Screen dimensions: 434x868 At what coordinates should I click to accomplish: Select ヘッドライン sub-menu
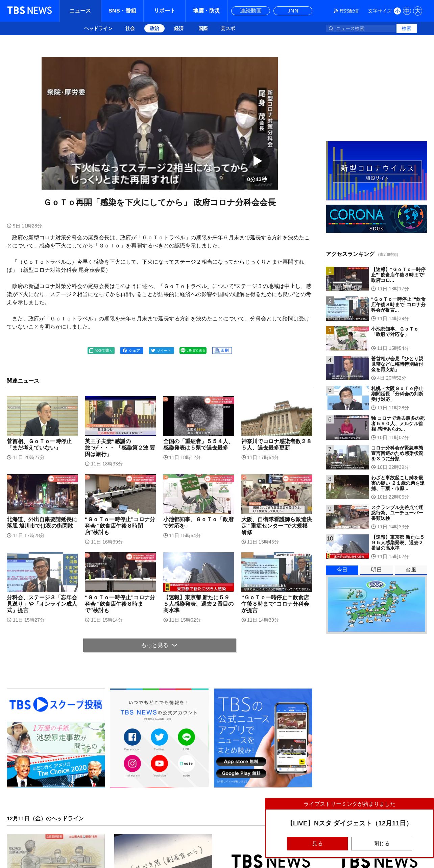(98, 28)
